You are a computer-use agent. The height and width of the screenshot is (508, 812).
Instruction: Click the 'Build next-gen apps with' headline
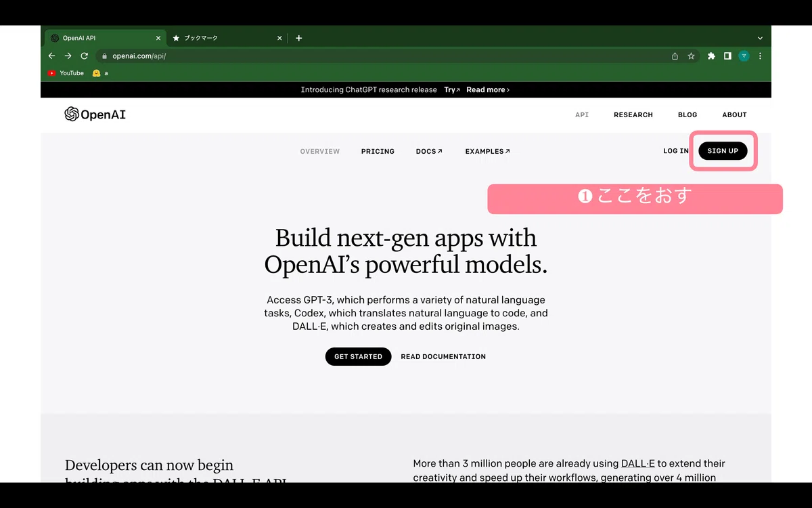tap(406, 238)
